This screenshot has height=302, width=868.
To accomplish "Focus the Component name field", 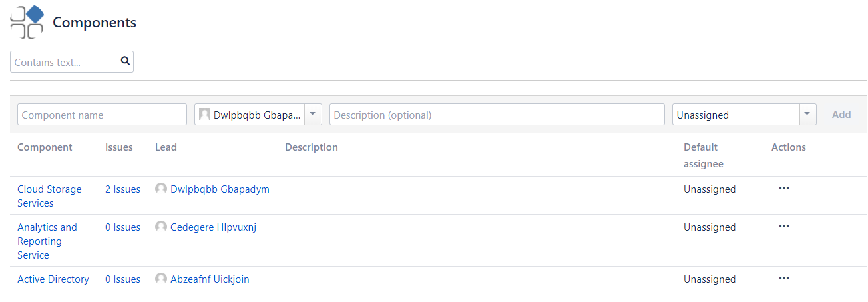I will (102, 115).
